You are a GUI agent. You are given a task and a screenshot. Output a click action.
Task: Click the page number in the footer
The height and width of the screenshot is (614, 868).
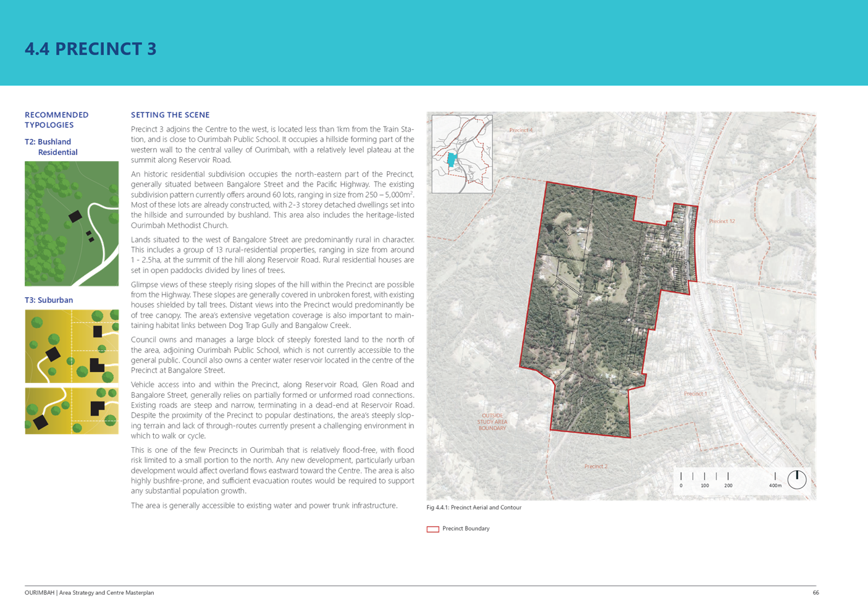(x=815, y=592)
